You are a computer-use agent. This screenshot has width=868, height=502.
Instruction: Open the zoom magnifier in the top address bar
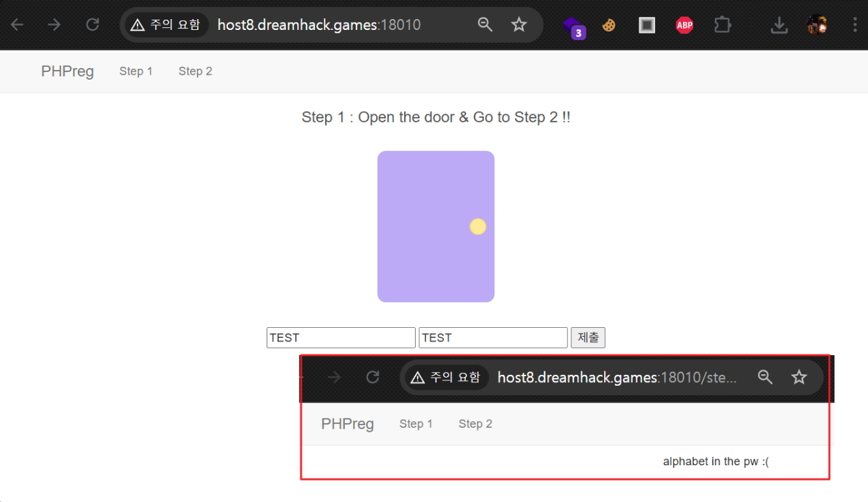tap(485, 25)
